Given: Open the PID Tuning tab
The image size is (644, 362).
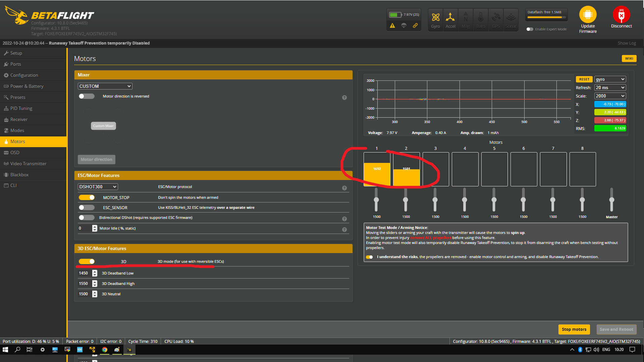Looking at the screenshot, I should pos(21,108).
